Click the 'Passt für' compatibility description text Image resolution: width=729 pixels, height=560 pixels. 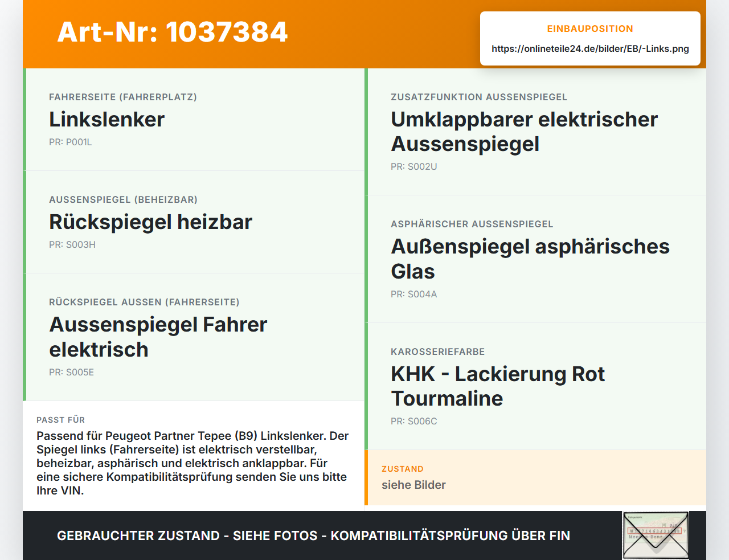coord(193,463)
